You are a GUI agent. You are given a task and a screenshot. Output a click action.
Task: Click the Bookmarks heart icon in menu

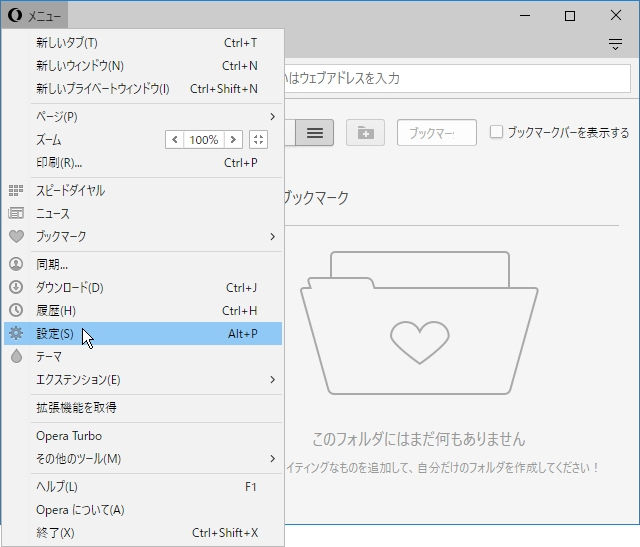click(x=16, y=236)
